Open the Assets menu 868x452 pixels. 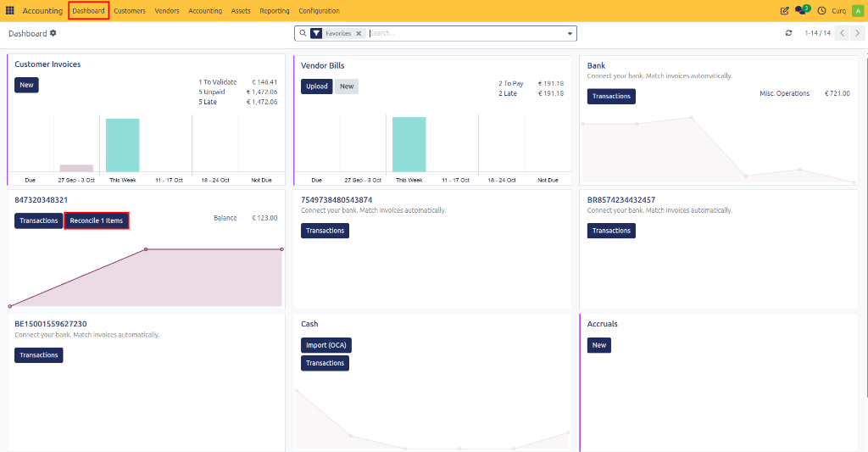coord(241,10)
